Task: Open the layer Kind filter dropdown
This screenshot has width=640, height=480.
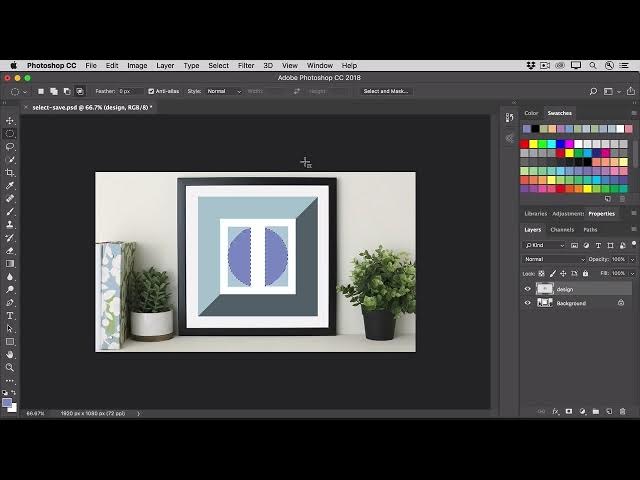Action: [x=547, y=245]
